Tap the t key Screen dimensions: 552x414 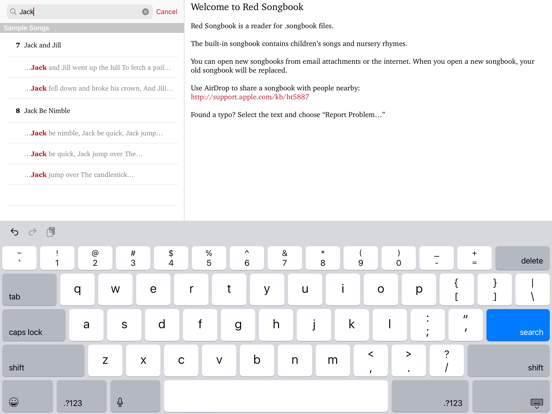click(x=229, y=289)
